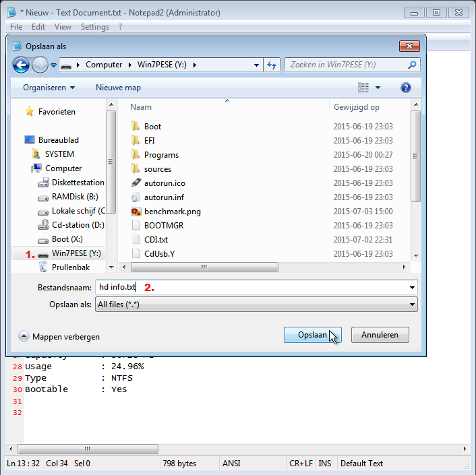476x475 pixels.
Task: Click file list scrollbar right arrow
Action: click(404, 267)
